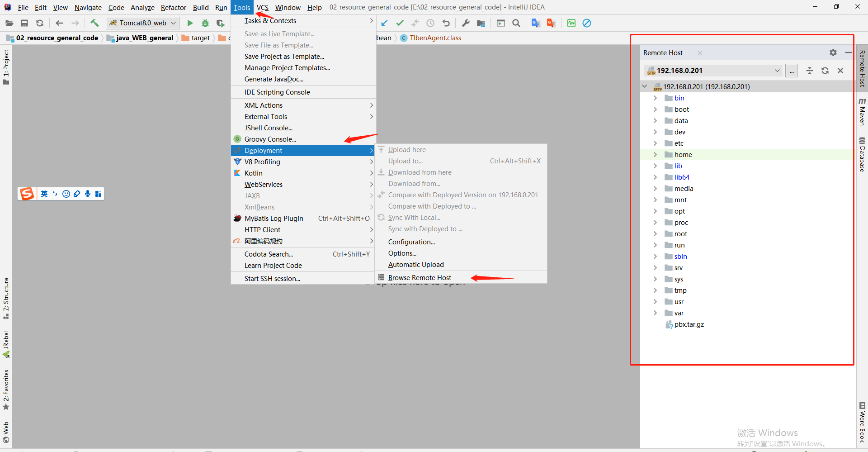Screen dimensions: 868x452
Task: Click the Search Everywhere magnifier icon
Action: (x=516, y=23)
